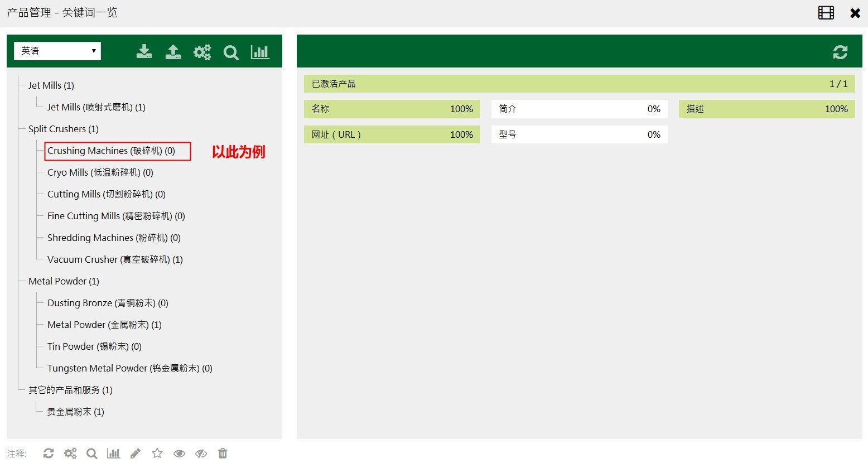Image resolution: width=868 pixels, height=468 pixels.
Task: Click the film strip video icon
Action: point(826,13)
